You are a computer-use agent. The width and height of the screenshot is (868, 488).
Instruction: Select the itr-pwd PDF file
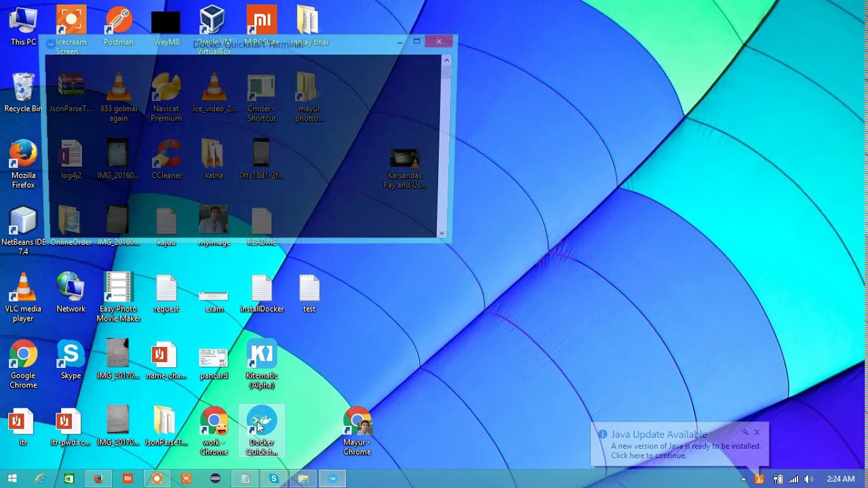(71, 426)
